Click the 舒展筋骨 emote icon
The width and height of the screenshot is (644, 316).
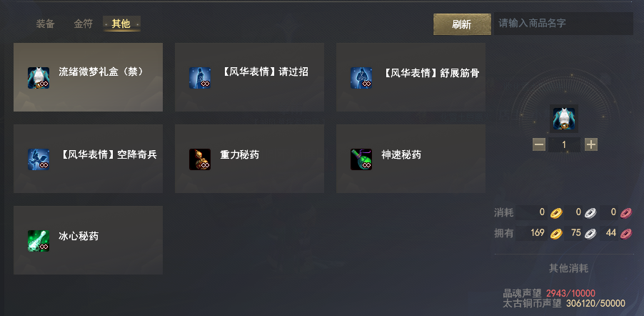(x=361, y=78)
